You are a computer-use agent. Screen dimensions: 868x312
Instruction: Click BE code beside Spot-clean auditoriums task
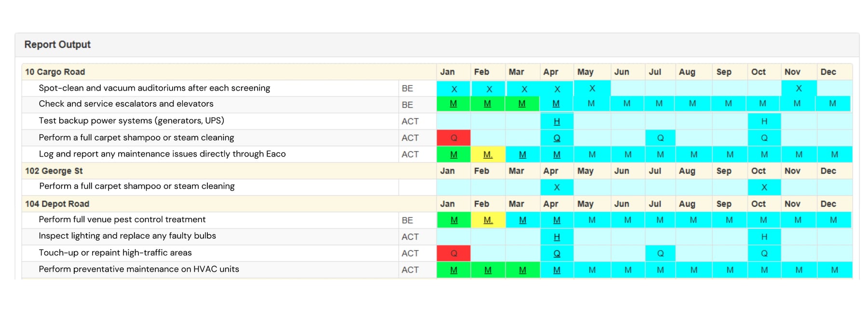click(x=407, y=88)
